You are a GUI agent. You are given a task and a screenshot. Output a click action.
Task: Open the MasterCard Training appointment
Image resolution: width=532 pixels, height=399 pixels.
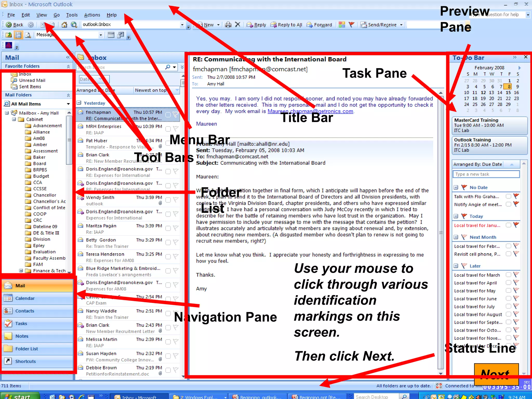489,125
